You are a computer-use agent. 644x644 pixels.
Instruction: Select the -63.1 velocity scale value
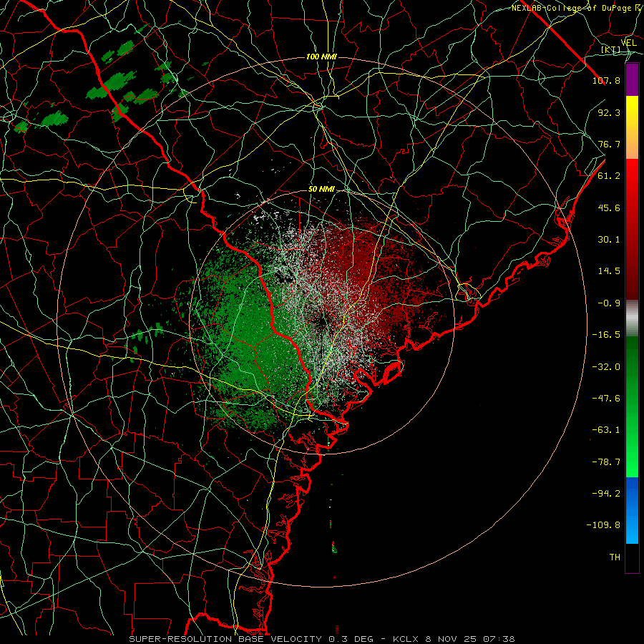pos(606,430)
